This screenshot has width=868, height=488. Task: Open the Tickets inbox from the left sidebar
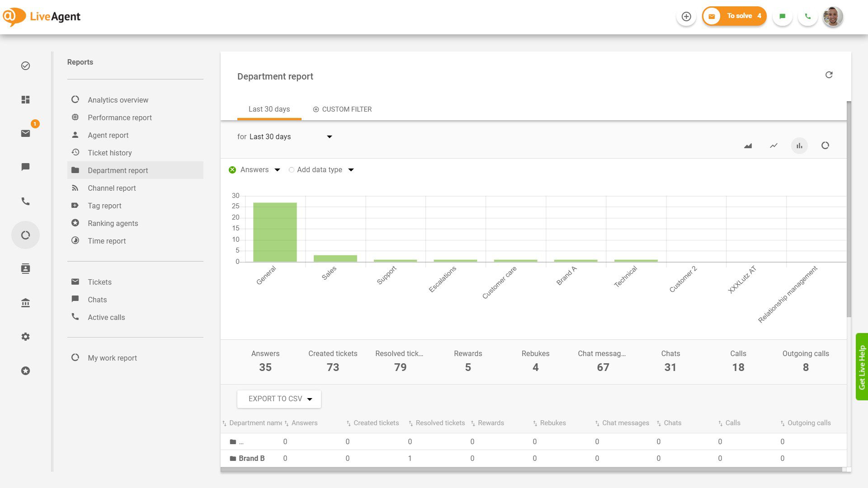(x=25, y=132)
